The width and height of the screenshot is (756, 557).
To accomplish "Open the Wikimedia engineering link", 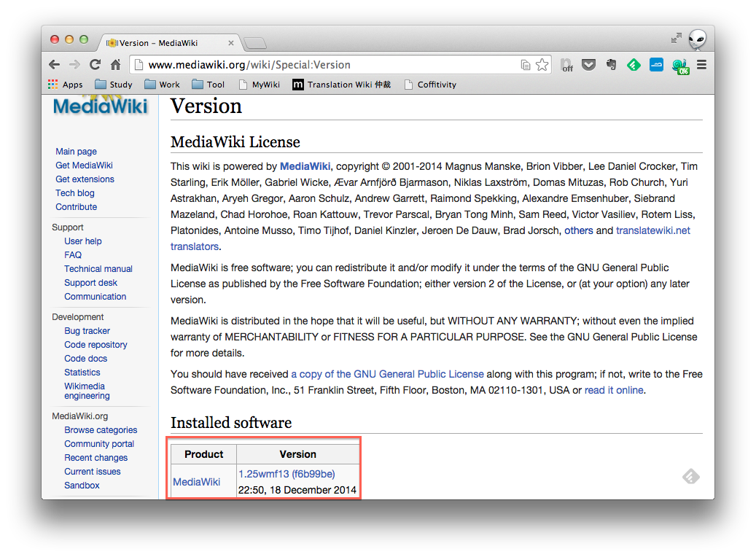I will pos(87,391).
